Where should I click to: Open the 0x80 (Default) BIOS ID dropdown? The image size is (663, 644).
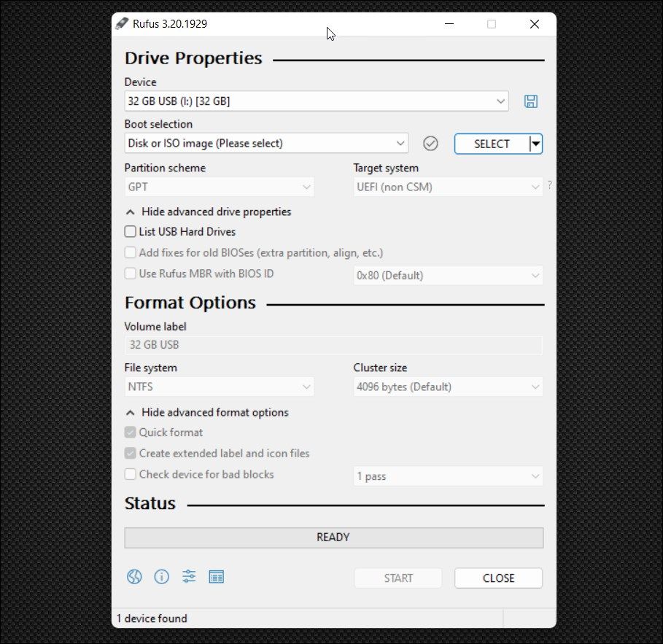tap(449, 276)
